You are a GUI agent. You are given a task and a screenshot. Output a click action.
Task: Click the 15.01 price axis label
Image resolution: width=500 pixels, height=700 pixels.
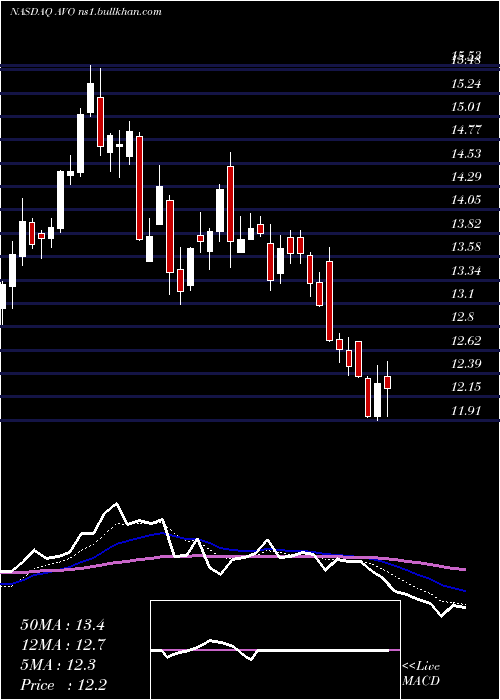point(466,107)
